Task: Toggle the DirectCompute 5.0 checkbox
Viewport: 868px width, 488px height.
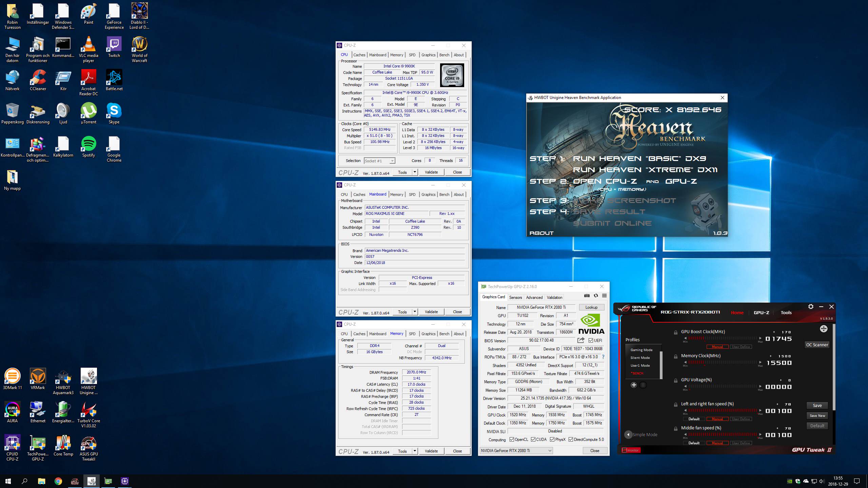Action: pyautogui.click(x=571, y=440)
